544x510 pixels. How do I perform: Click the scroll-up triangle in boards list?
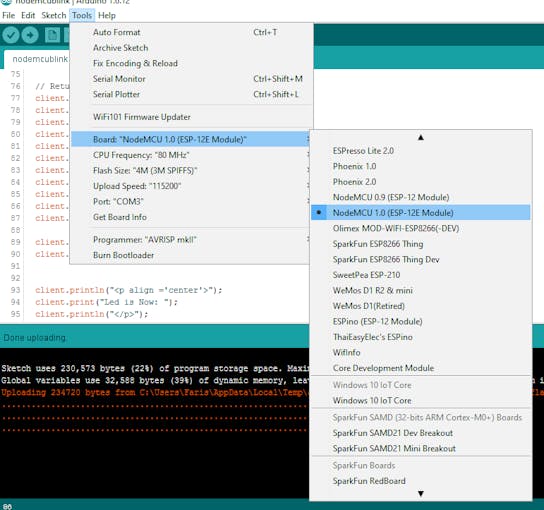pyautogui.click(x=420, y=137)
